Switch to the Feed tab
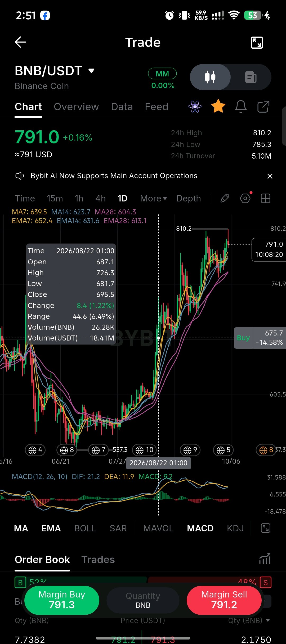 pyautogui.click(x=157, y=107)
